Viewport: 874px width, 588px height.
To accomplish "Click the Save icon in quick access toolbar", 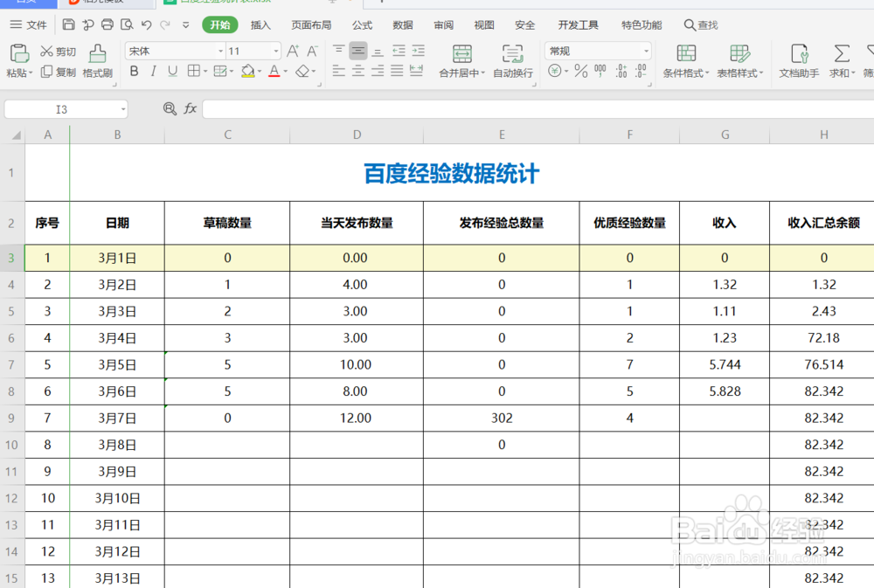I will tap(68, 24).
